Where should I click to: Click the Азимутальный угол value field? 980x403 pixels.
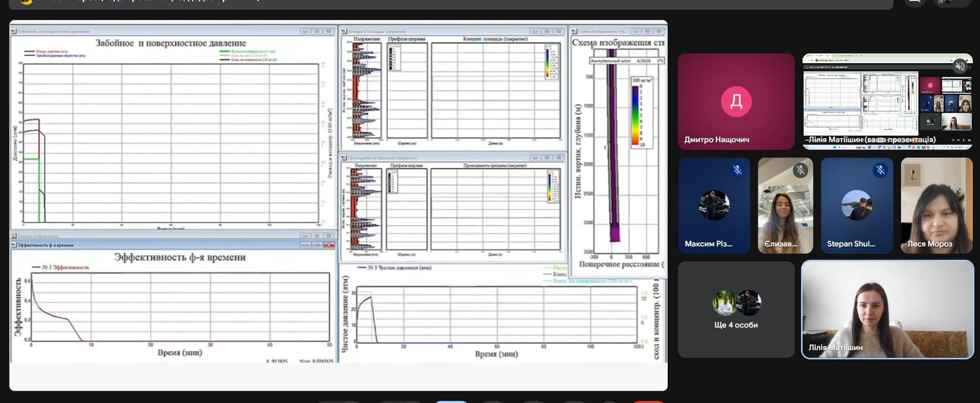[644, 61]
